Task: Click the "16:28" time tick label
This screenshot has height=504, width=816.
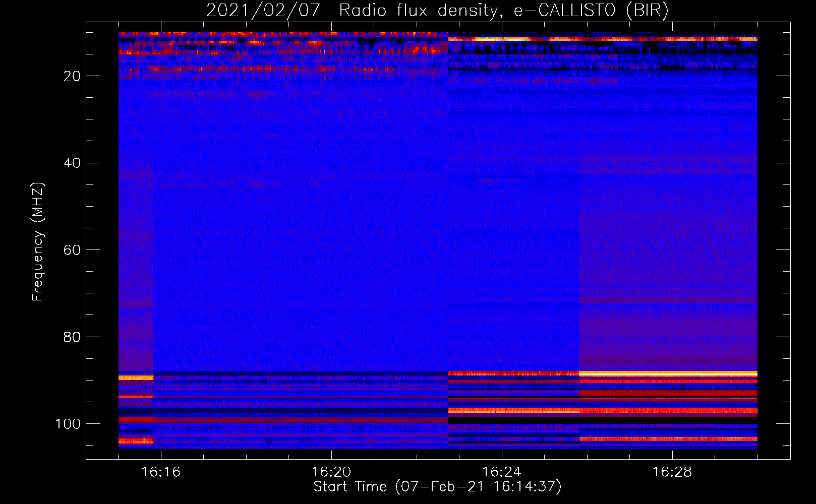Action: (672, 472)
